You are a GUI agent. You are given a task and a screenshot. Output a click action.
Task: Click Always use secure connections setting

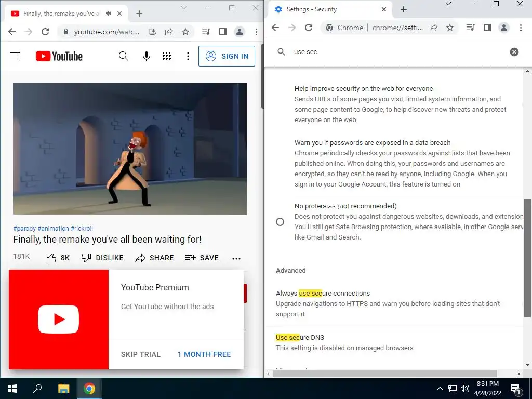click(395, 303)
